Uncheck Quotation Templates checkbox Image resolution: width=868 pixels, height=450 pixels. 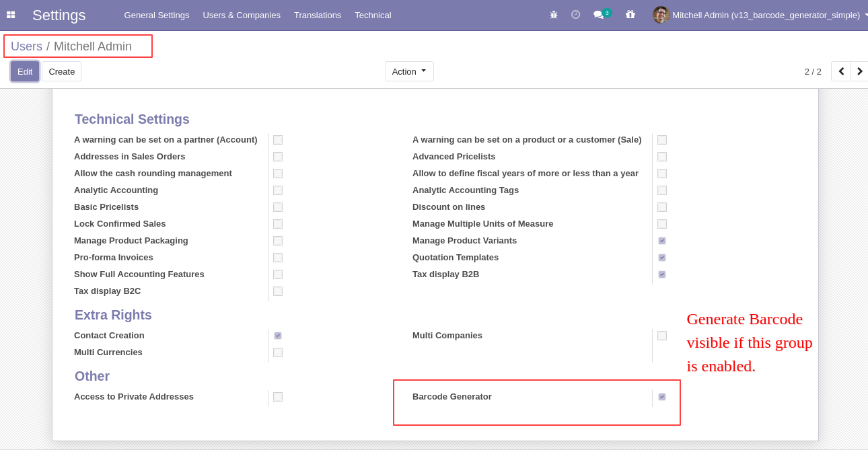point(662,258)
